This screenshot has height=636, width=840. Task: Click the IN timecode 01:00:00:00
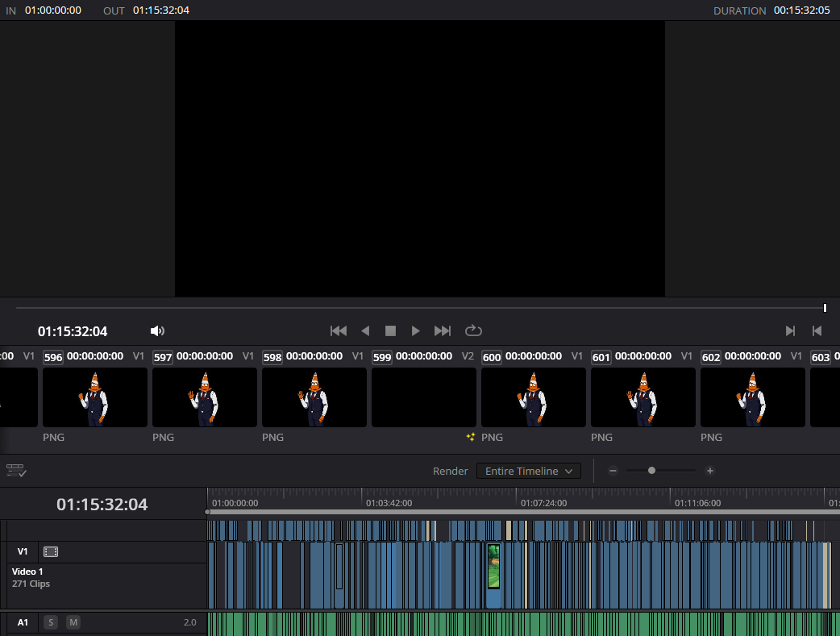point(53,10)
